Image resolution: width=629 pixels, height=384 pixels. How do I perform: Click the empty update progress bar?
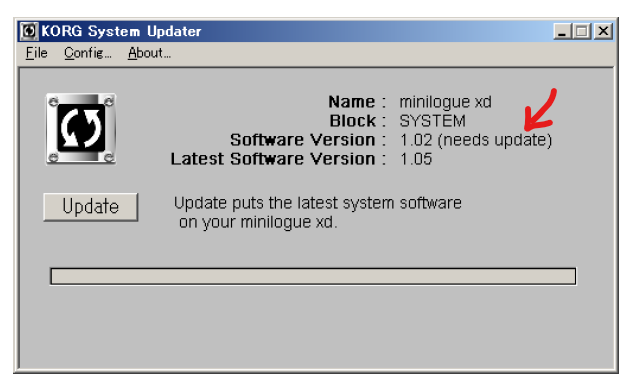click(x=313, y=276)
